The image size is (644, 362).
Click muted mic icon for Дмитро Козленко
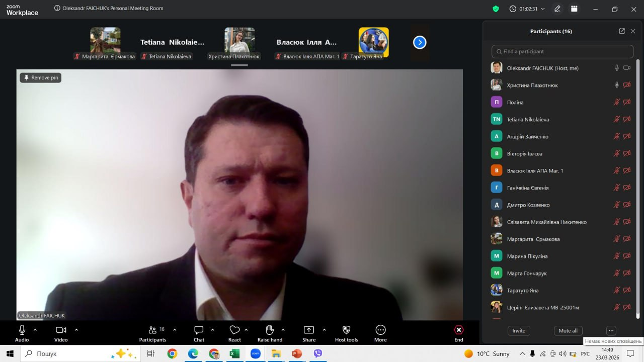pyautogui.click(x=616, y=205)
